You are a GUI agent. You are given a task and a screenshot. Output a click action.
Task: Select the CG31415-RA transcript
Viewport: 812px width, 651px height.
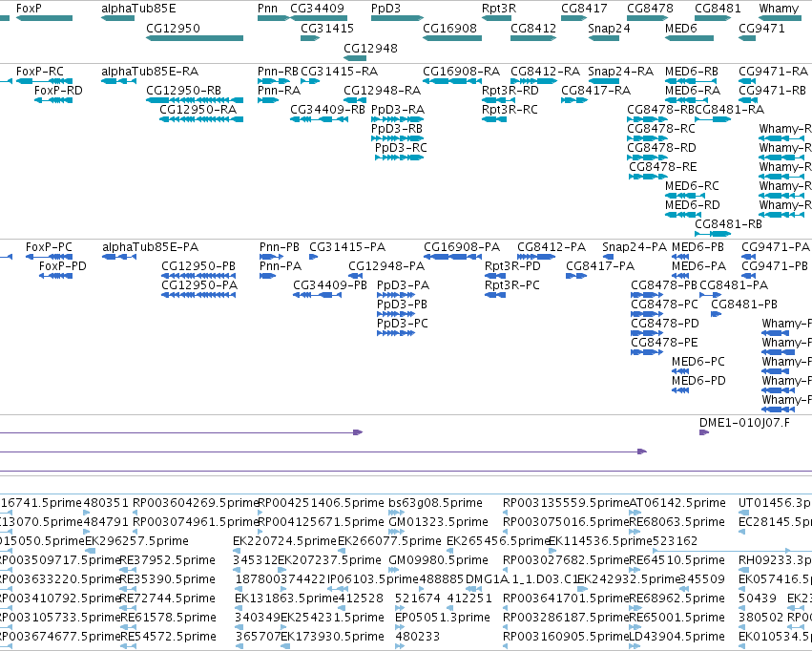click(310, 81)
